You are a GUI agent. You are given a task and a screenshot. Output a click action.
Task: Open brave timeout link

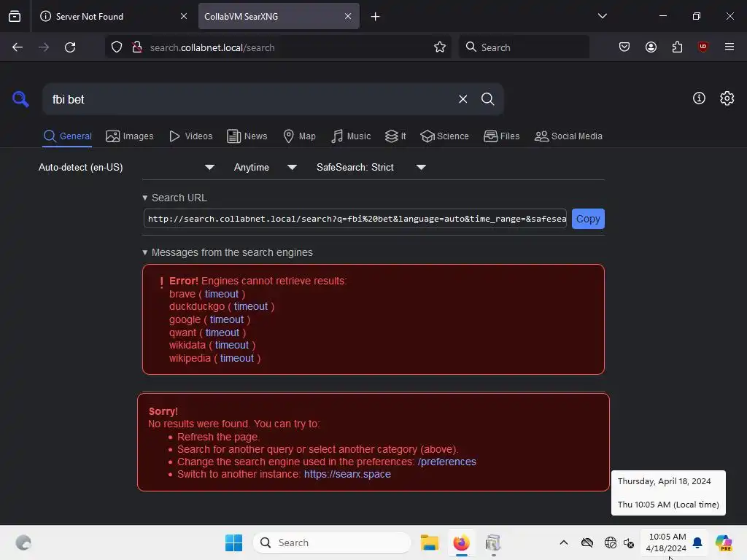[222, 294]
